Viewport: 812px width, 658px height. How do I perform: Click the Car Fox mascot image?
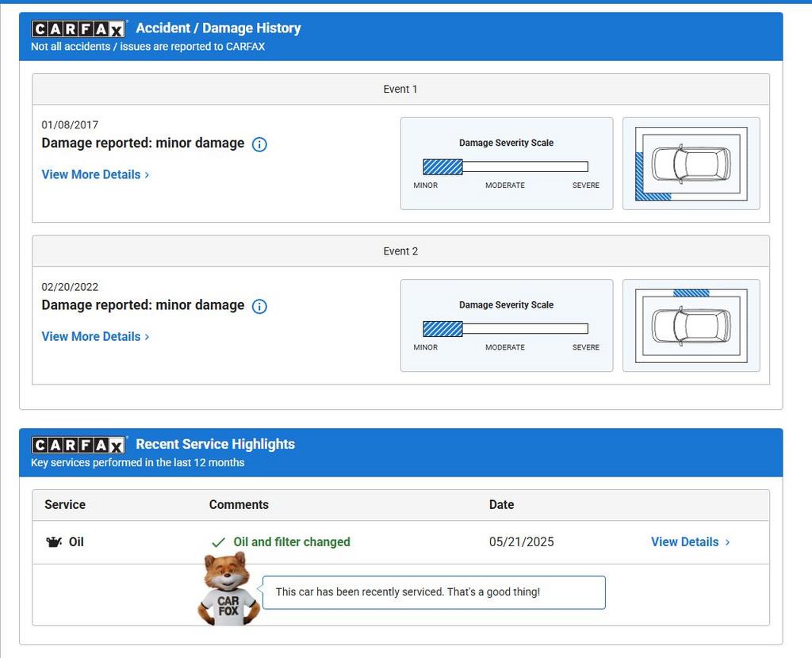tap(228, 590)
